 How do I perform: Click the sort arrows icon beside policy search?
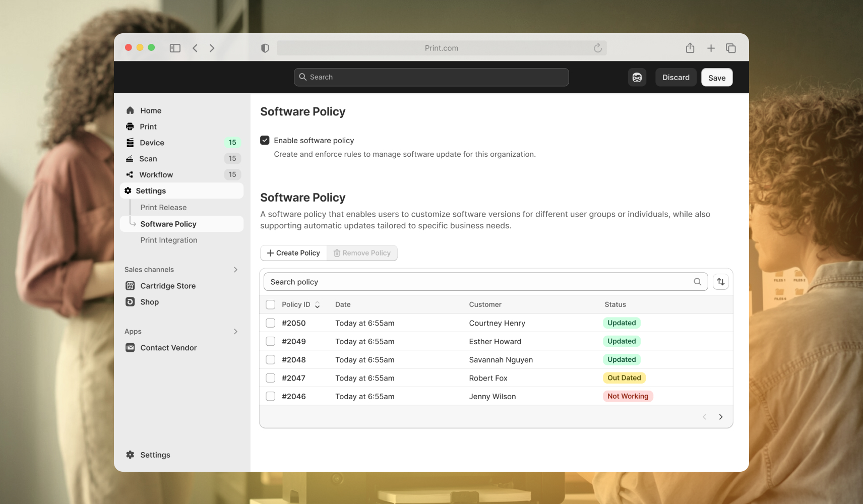[x=720, y=282]
